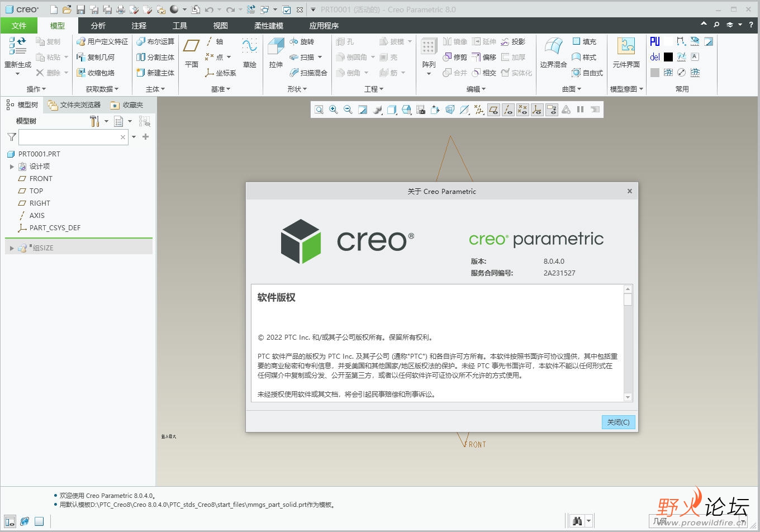
Task: Click the zoom in magnifier icon
Action: [x=334, y=110]
